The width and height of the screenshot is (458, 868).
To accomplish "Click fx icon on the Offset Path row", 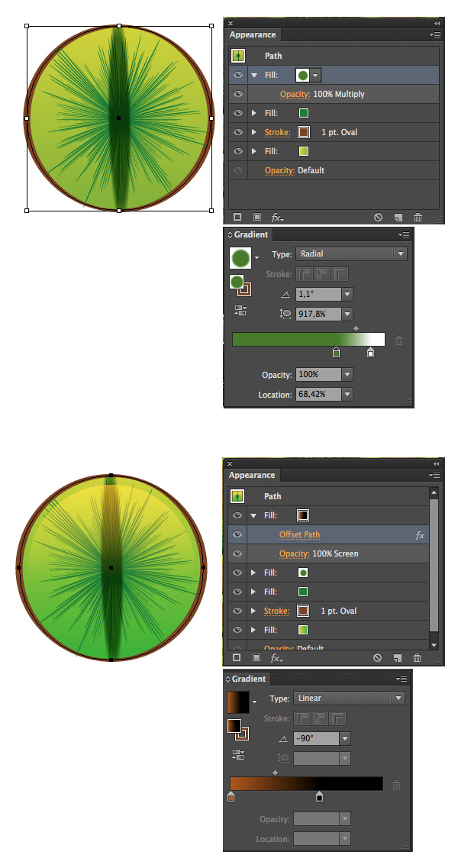I will coord(420,534).
